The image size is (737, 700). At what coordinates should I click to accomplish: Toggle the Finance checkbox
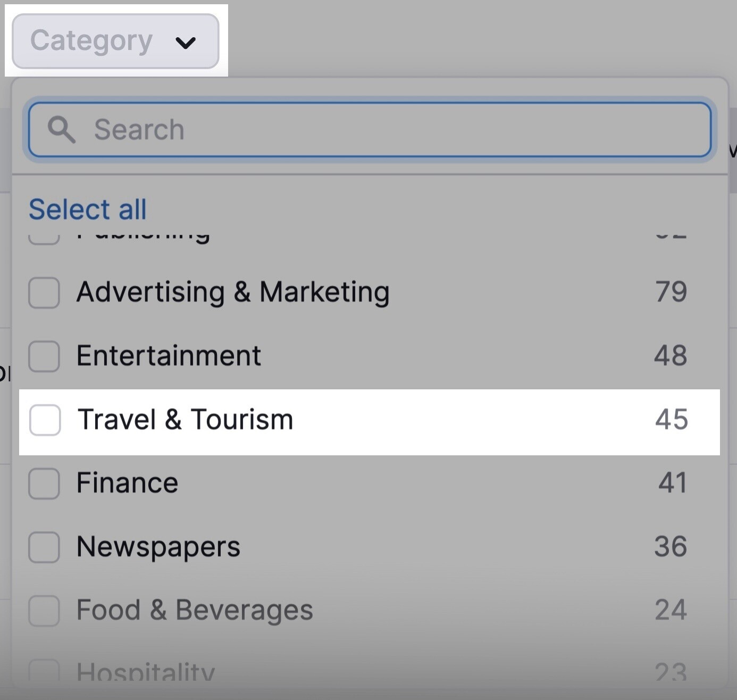point(44,483)
